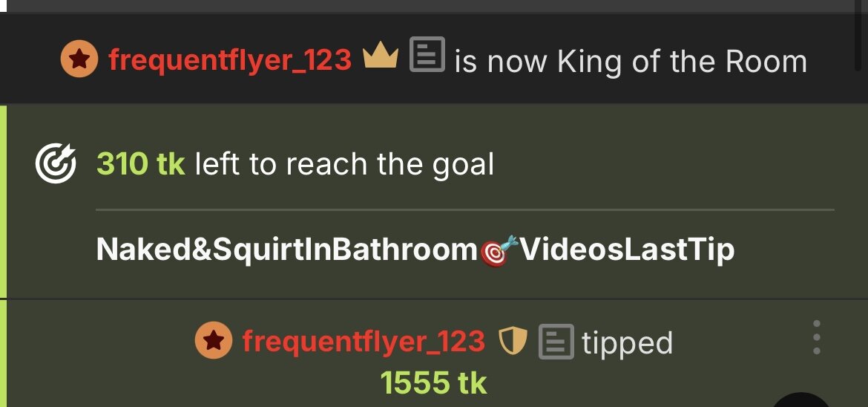Click the 1555 tk tip amount

[433, 382]
